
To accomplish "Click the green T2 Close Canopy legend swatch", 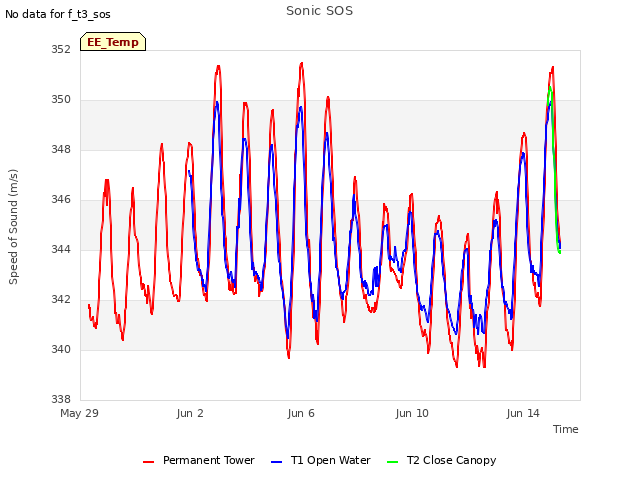I will pos(392,462).
